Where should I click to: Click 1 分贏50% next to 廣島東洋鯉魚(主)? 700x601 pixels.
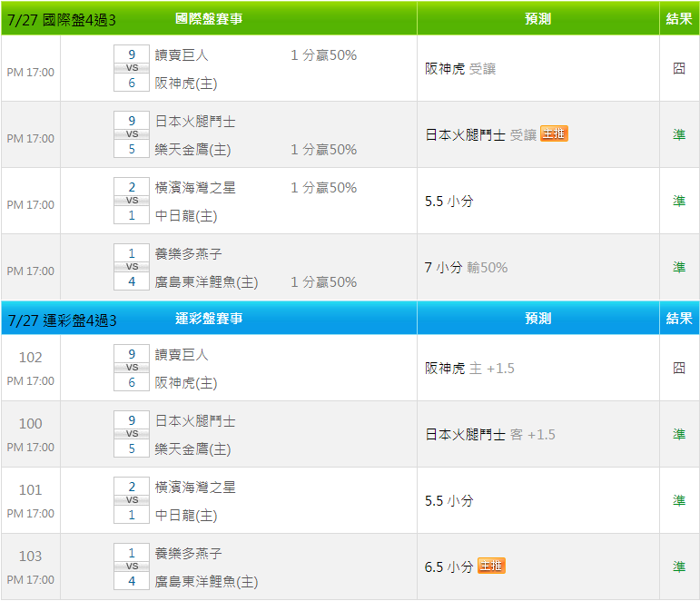click(323, 281)
